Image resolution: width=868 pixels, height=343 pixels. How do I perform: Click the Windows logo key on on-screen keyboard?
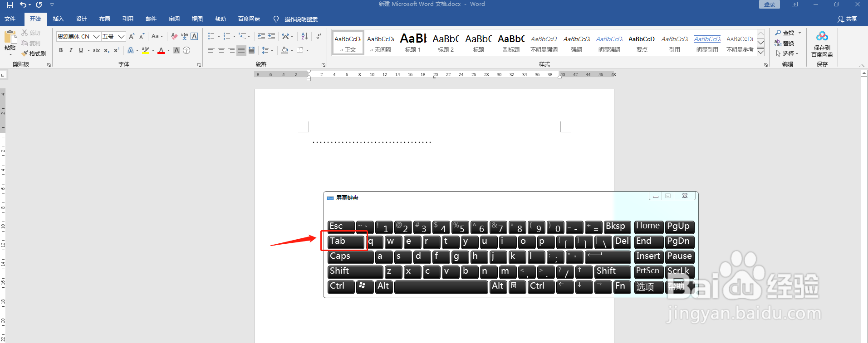(365, 287)
